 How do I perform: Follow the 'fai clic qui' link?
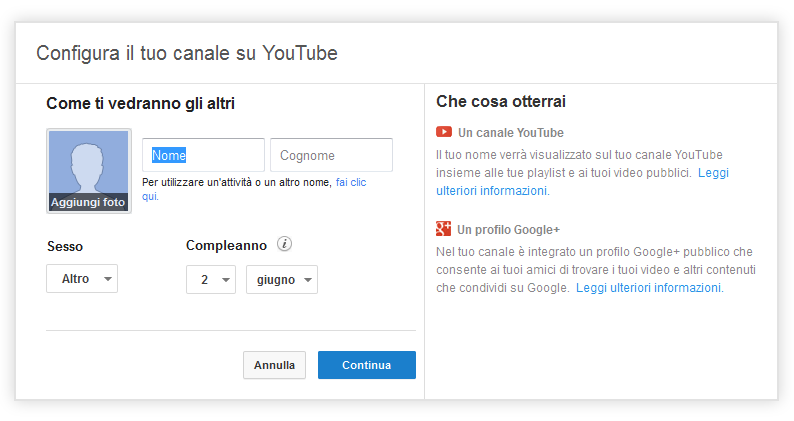tap(351, 182)
